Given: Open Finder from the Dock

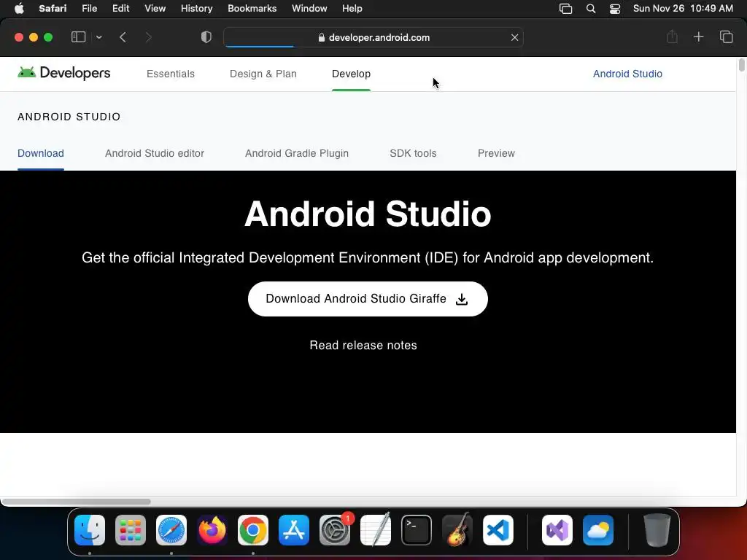Looking at the screenshot, I should coord(90,530).
